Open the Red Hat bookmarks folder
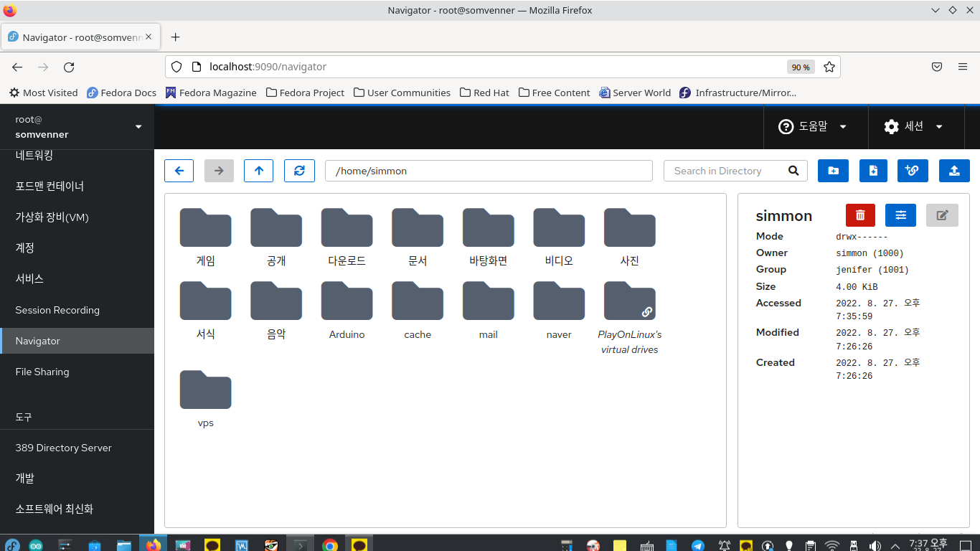 click(x=484, y=93)
